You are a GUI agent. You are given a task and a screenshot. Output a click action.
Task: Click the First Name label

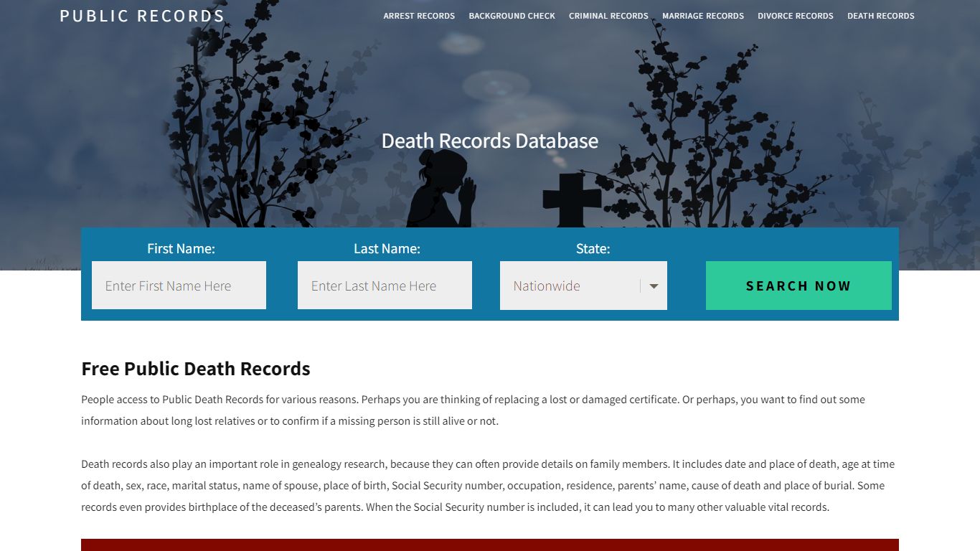pyautogui.click(x=181, y=248)
